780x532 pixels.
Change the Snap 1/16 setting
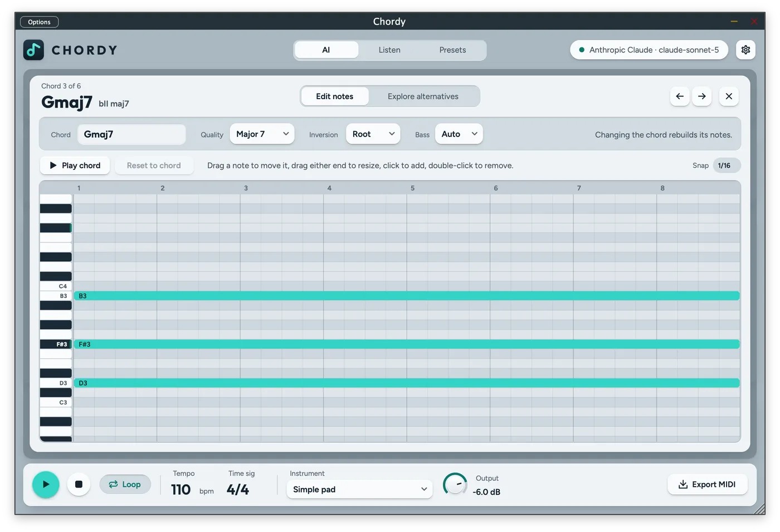pos(727,165)
